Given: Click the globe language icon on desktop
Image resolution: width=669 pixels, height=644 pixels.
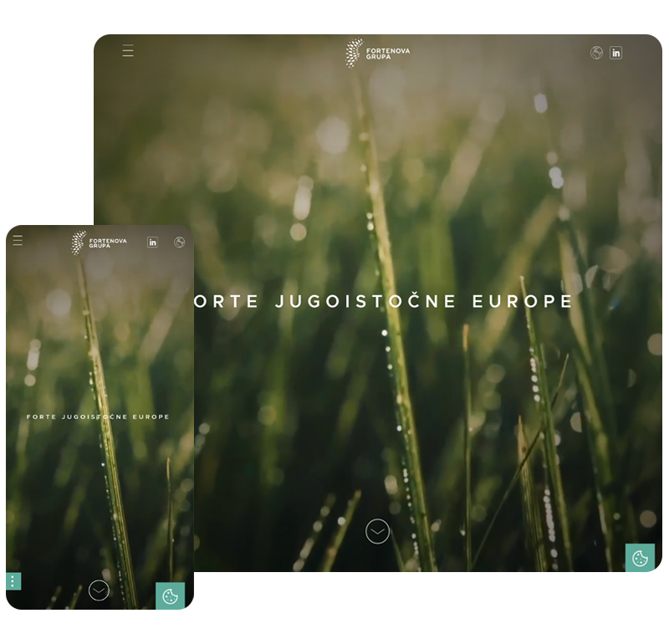Looking at the screenshot, I should [x=596, y=53].
